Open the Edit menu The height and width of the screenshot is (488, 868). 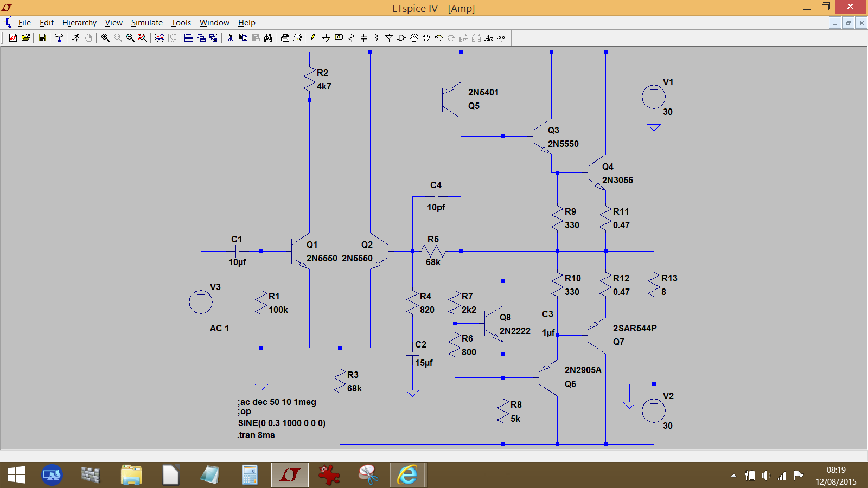[x=47, y=23]
